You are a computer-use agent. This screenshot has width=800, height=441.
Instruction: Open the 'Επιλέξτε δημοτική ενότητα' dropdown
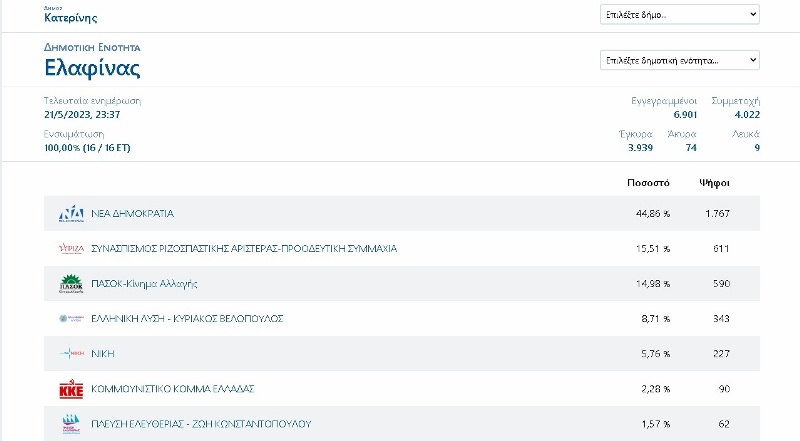pyautogui.click(x=680, y=60)
